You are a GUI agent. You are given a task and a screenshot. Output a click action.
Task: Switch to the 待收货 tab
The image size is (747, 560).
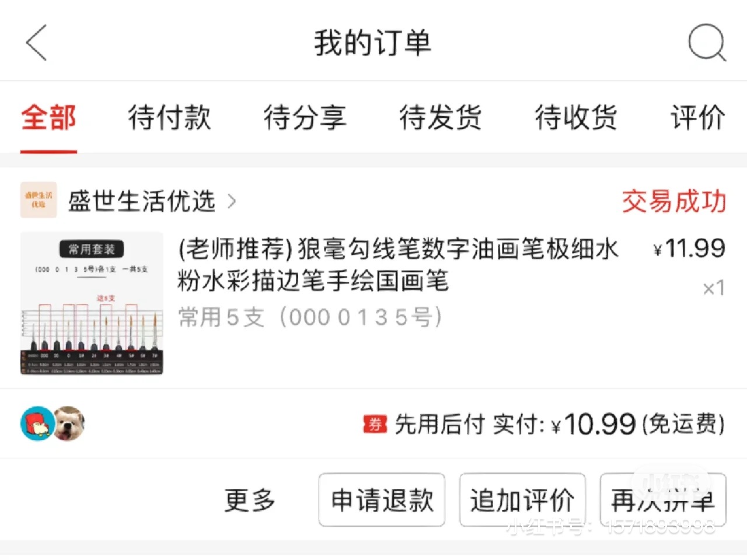[576, 117]
